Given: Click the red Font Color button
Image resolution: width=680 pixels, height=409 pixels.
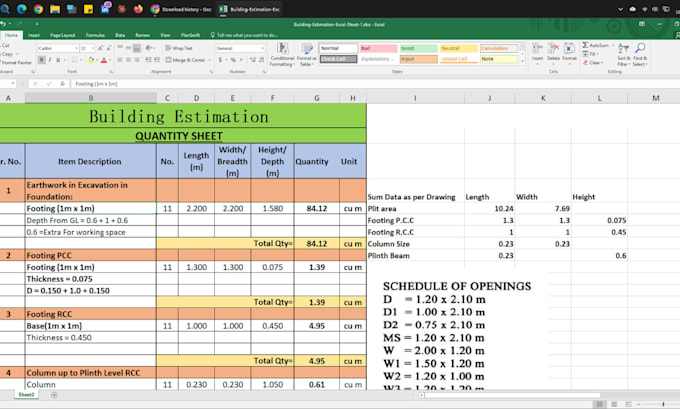Looking at the screenshot, I should click(104, 60).
